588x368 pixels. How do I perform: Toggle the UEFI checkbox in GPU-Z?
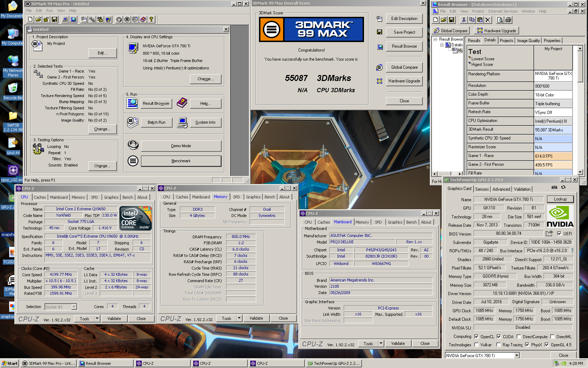click(x=559, y=233)
